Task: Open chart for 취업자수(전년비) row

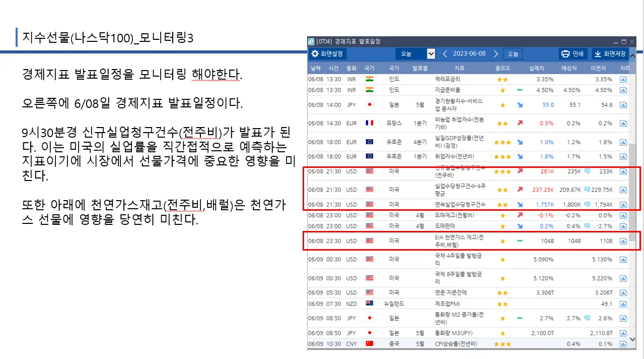Action: click(x=623, y=157)
